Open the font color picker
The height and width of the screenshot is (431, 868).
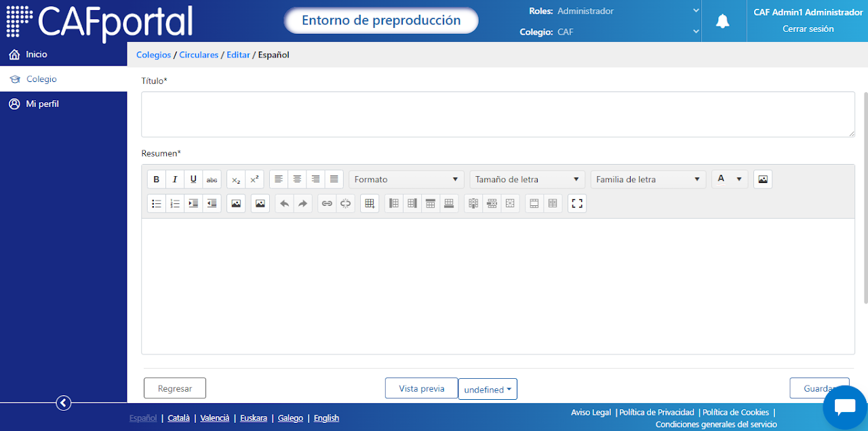[x=730, y=180]
